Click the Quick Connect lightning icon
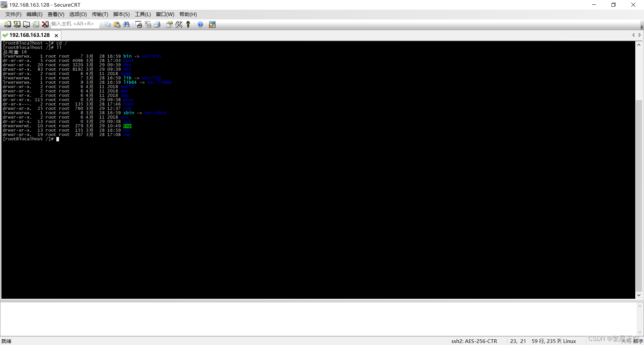Image resolution: width=644 pixels, height=345 pixels. point(17,24)
